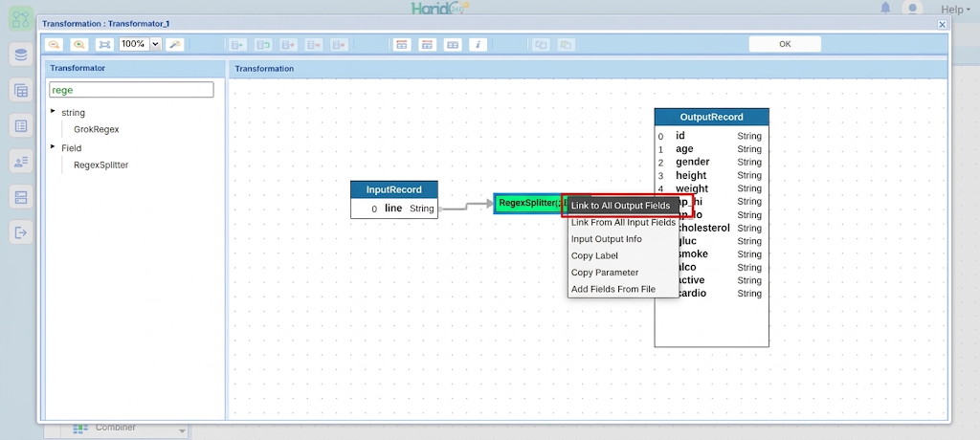Viewport: 980px width, 440px height.
Task: Click the Combiner item in background list
Action: pyautogui.click(x=115, y=428)
